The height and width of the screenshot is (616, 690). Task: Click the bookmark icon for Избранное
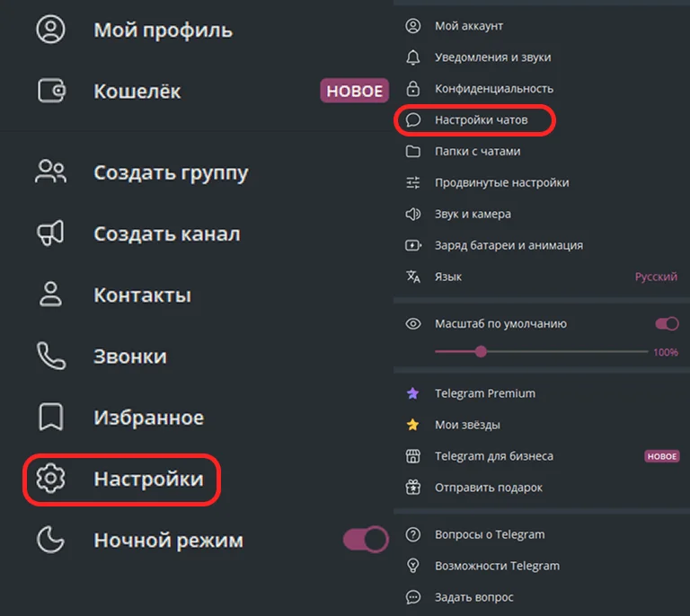click(x=50, y=418)
